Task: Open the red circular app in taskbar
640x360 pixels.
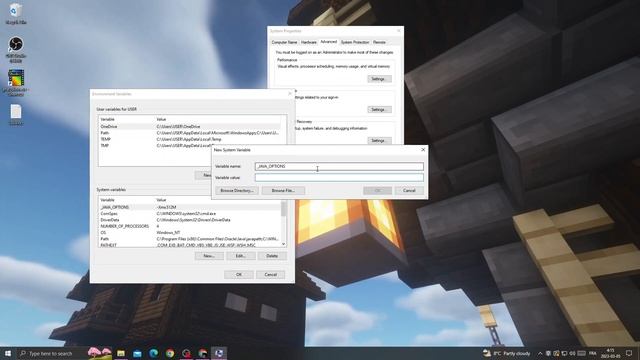Action: coord(186,353)
